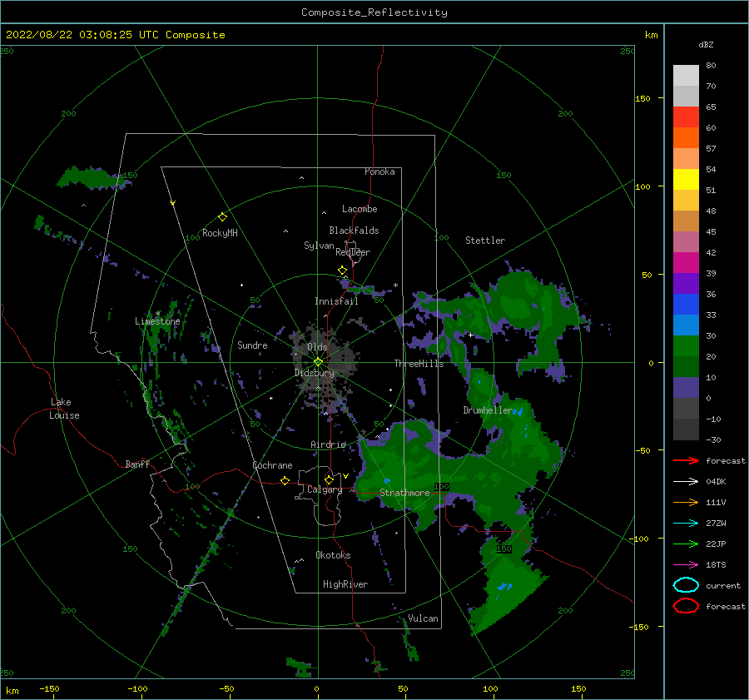Click the Olds label
749x700 pixels.
pyautogui.click(x=317, y=347)
